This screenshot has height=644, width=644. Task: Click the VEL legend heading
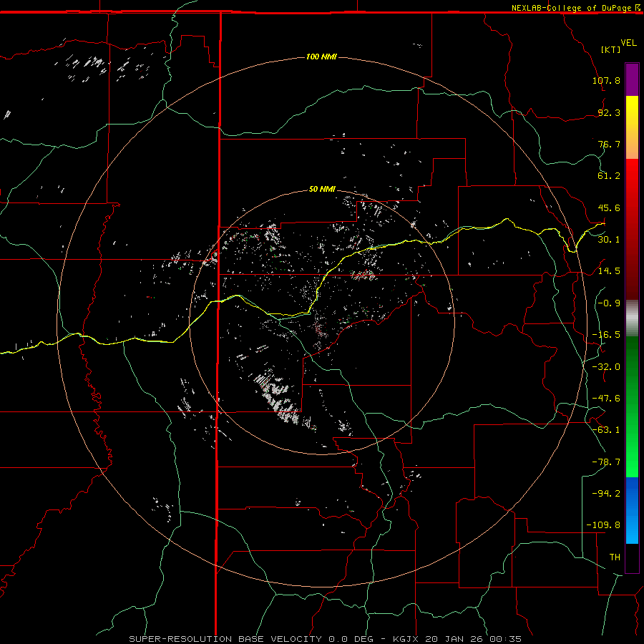pyautogui.click(x=628, y=43)
